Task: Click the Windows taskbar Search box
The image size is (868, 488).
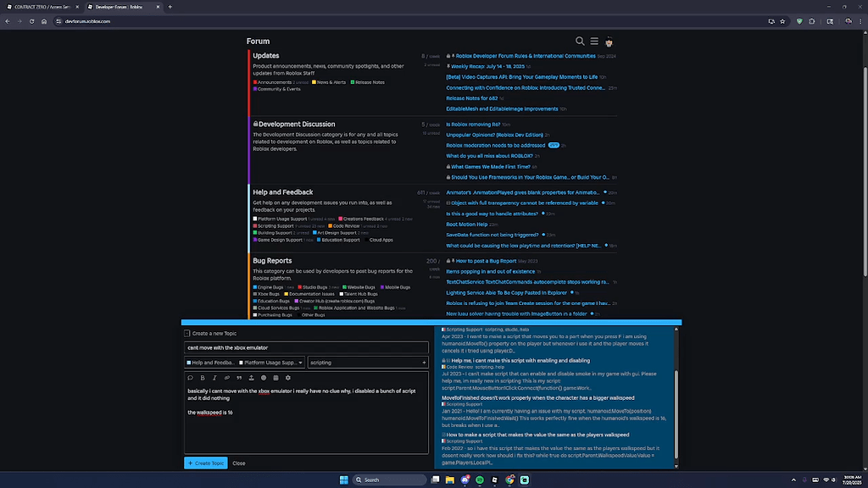Action: (389, 480)
